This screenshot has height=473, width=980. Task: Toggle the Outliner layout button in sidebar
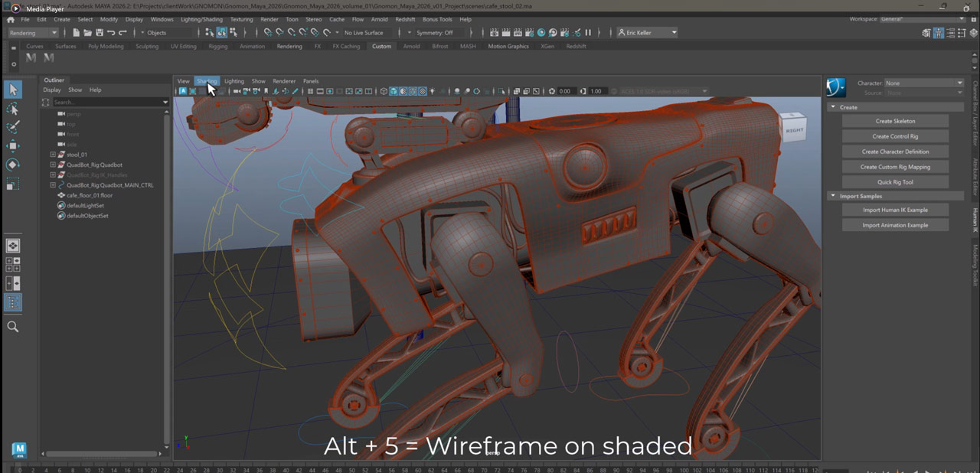pos(13,302)
